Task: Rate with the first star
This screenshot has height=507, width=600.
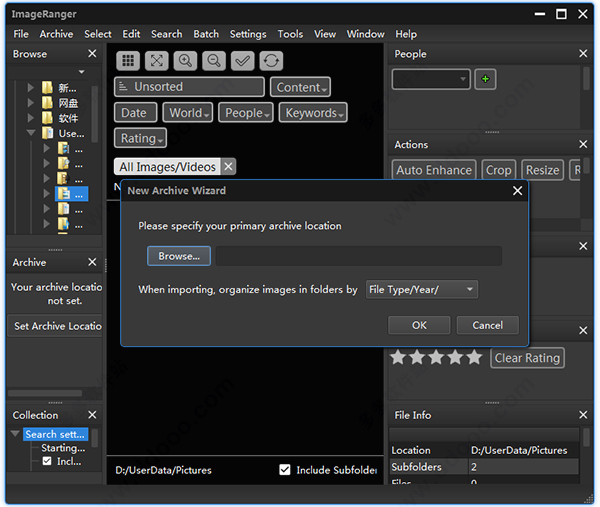Action: coord(398,357)
